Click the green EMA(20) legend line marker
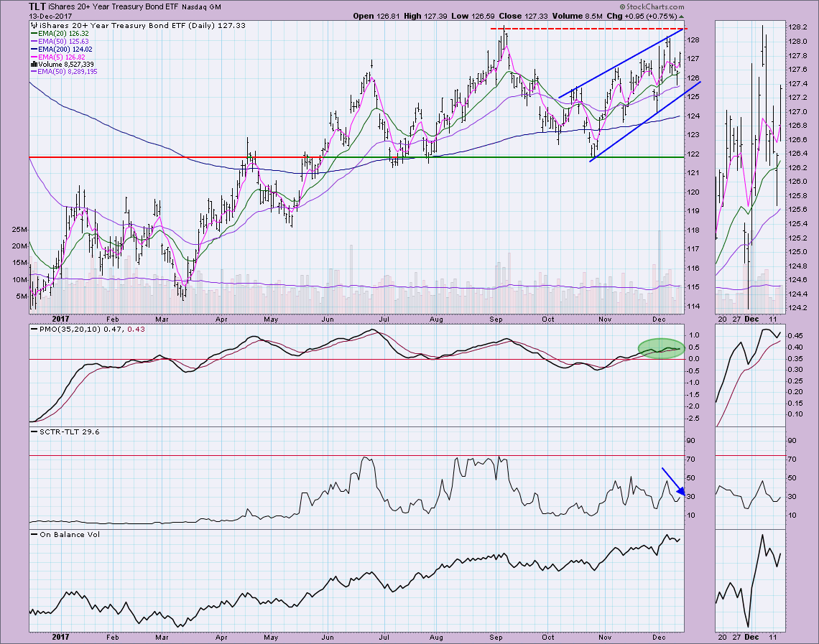The width and height of the screenshot is (819, 644). (x=33, y=34)
